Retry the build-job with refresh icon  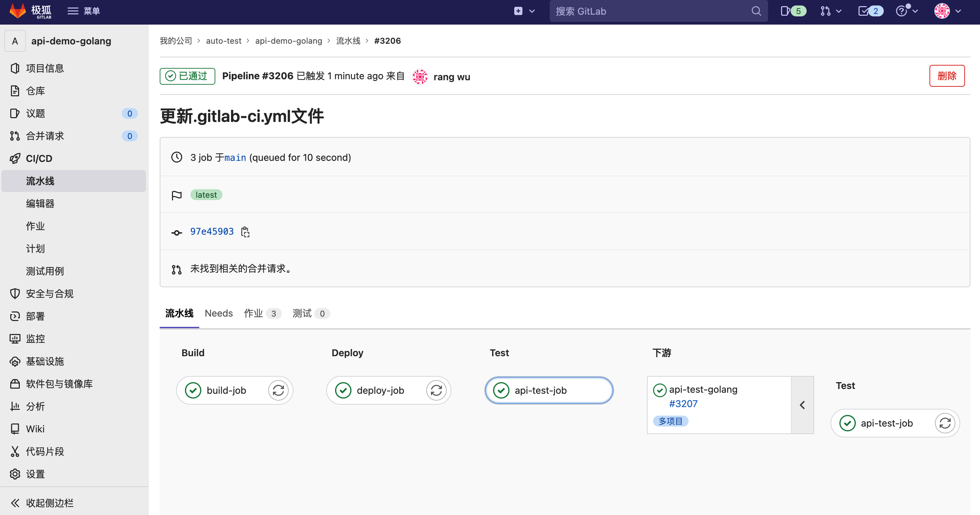[x=278, y=390]
